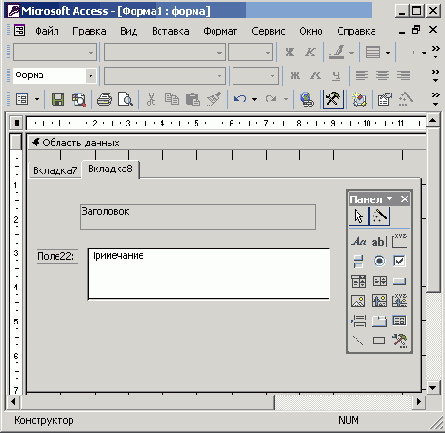The width and height of the screenshot is (445, 433).
Task: Open the Панел toolbox title dropdown arrow
Action: tap(389, 199)
